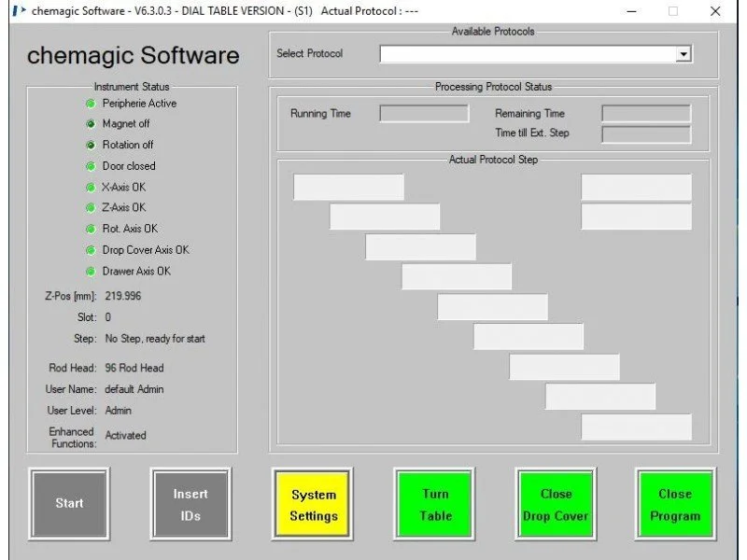Viewport: 747px width, 560px height.
Task: Open System Settings with the yellow button
Action: click(x=314, y=505)
